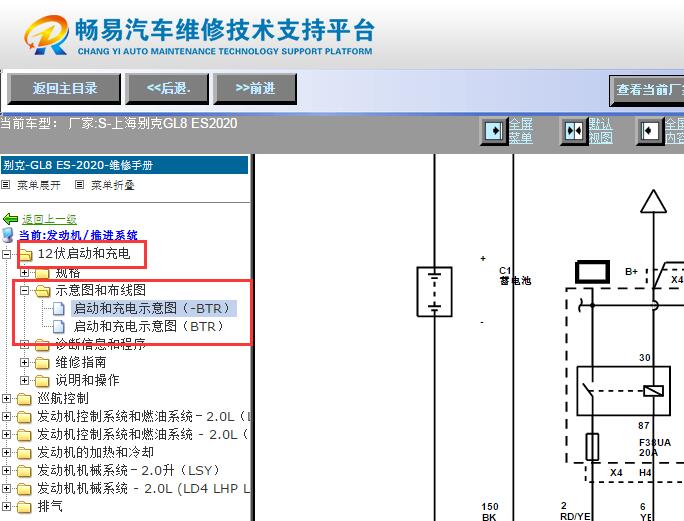Screen dimensions: 684x521
Task: Click the 全屏内容 layout icon
Action: 650,131
